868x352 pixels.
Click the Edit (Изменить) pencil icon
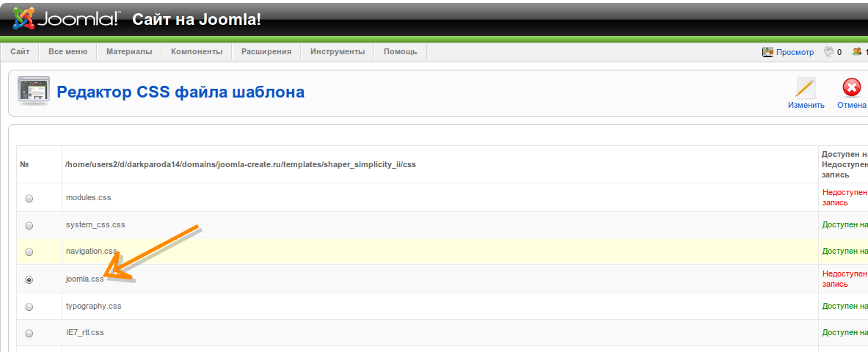806,88
